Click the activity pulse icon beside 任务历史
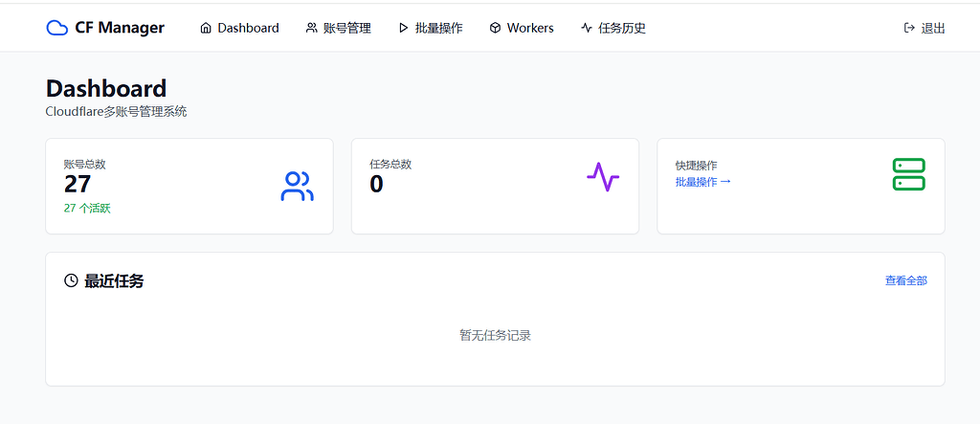980x424 pixels. point(587,28)
